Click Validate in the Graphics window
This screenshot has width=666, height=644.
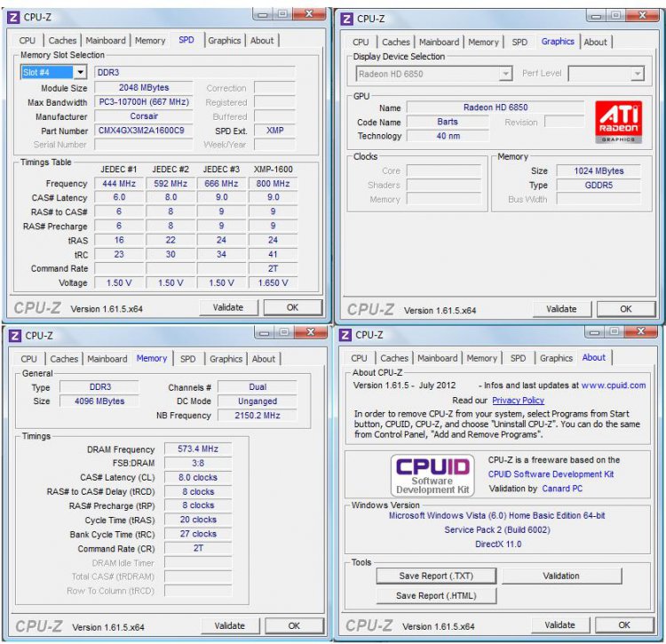click(561, 309)
